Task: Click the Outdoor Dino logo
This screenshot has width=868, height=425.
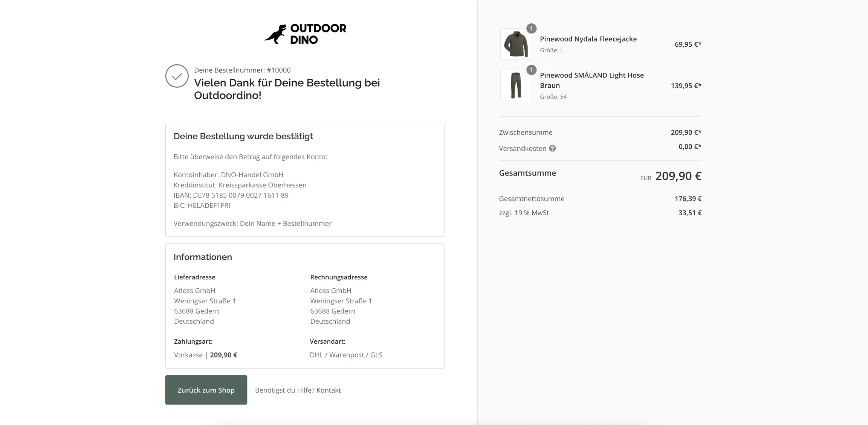Action: tap(304, 34)
